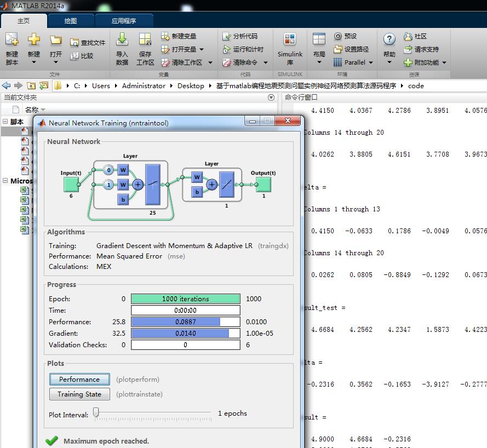Viewport: 487px width, 448px height.
Task: Open the Community (社区) icon
Action: pyautogui.click(x=408, y=36)
